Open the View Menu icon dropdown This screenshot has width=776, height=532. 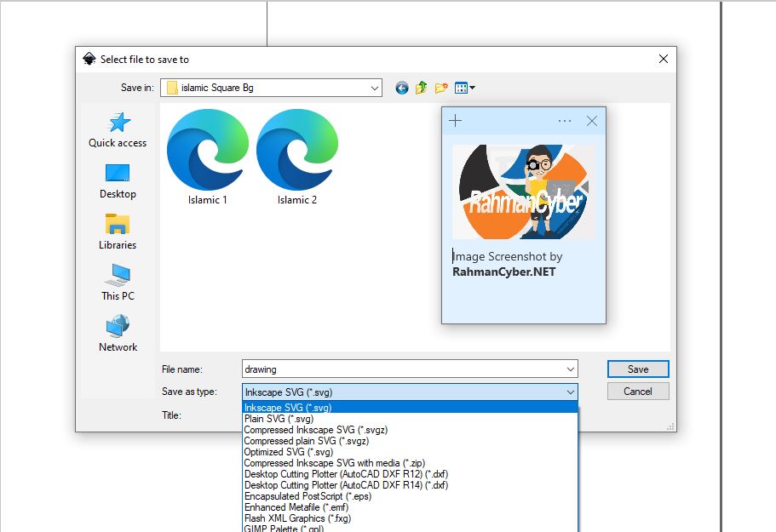(465, 88)
